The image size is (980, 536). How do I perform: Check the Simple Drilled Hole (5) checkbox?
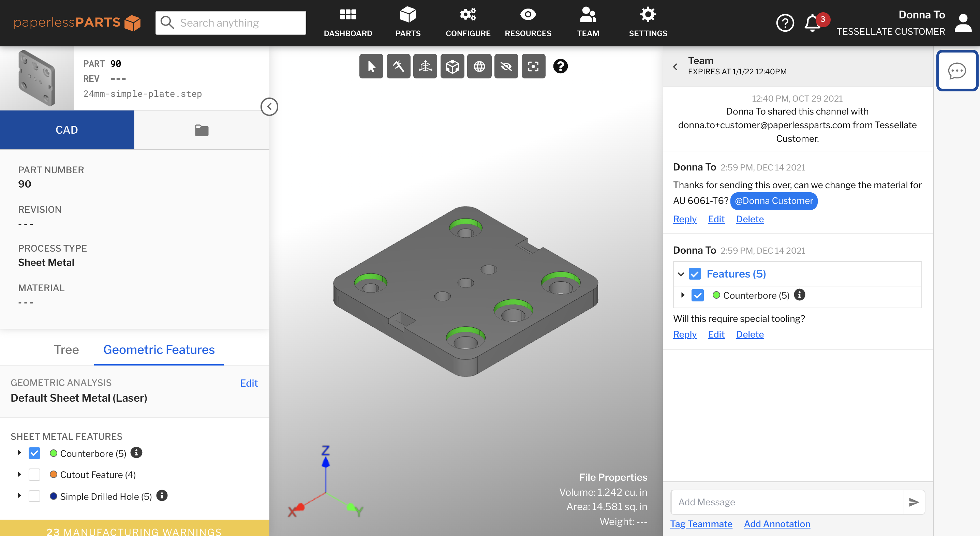pyautogui.click(x=34, y=496)
